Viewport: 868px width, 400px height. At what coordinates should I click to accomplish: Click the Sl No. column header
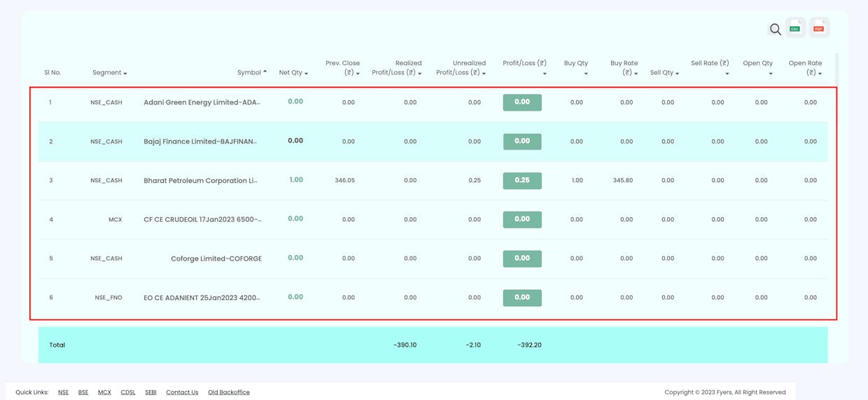tap(52, 73)
